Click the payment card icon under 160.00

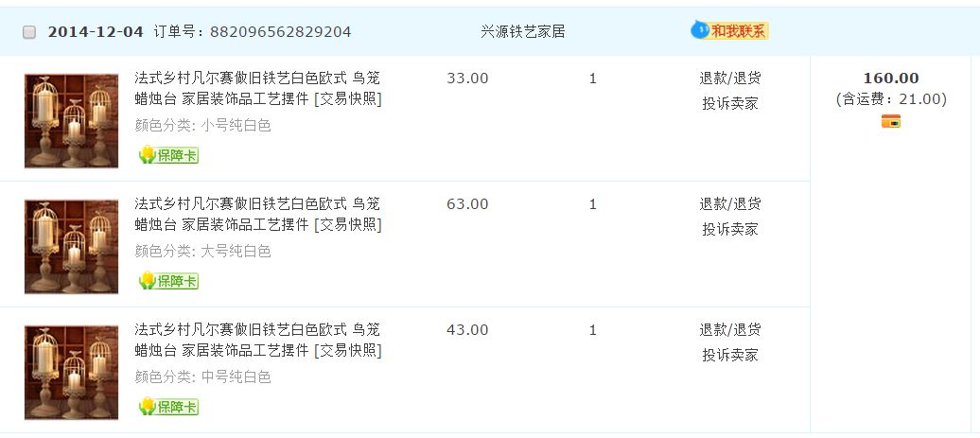(890, 121)
